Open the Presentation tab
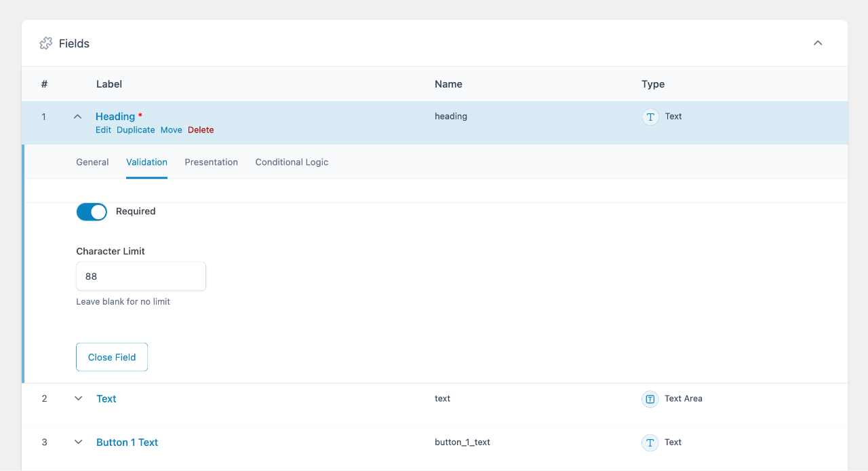The width and height of the screenshot is (868, 471). pos(211,162)
